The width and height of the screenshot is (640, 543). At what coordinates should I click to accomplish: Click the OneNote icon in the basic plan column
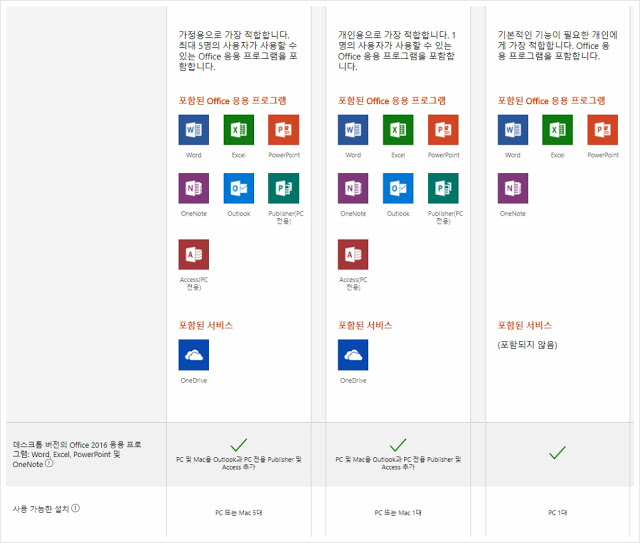point(513,188)
